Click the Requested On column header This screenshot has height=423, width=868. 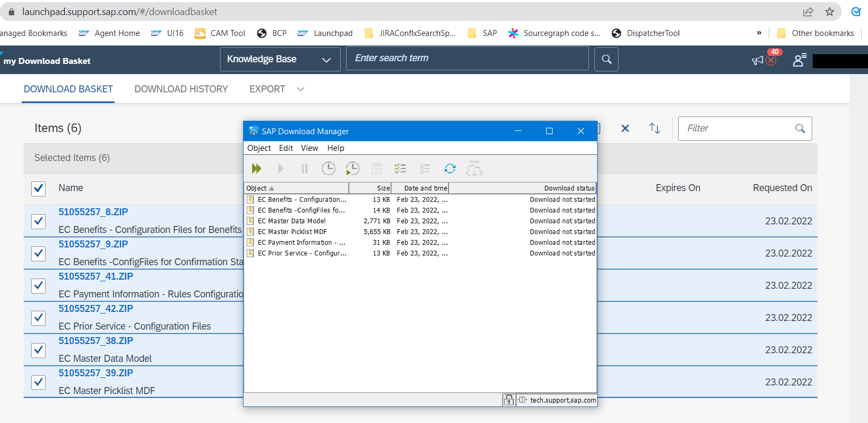pos(782,188)
